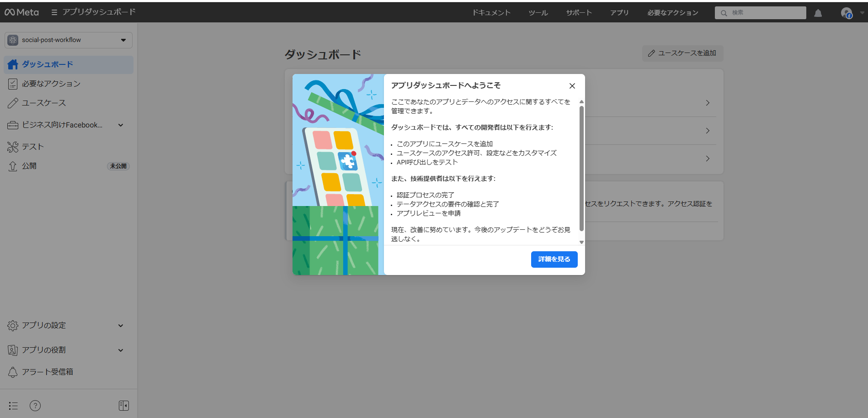Click the profile avatar icon
Screen dimensions: 868x418
[846, 13]
